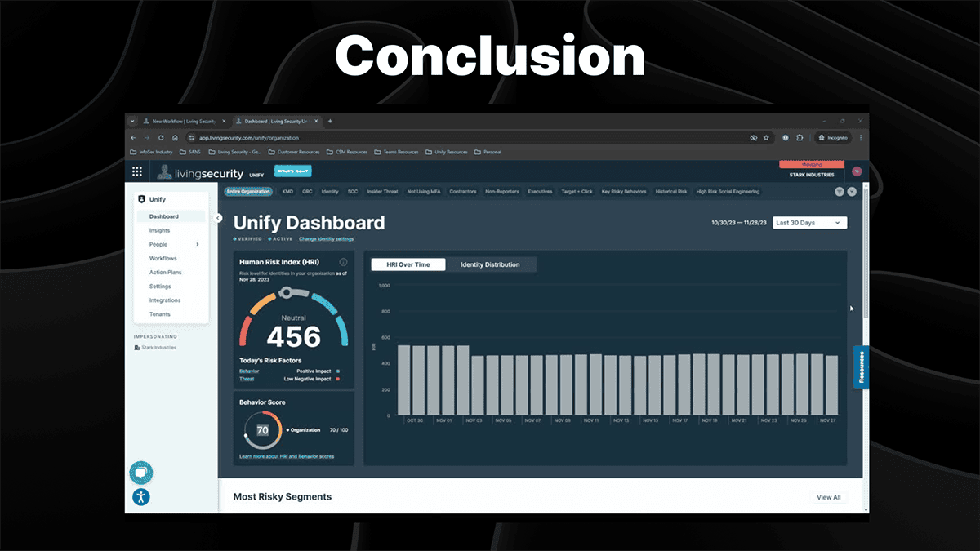Open the date range Last 30 Days dropdown
This screenshot has width=980, height=551.
[809, 223]
